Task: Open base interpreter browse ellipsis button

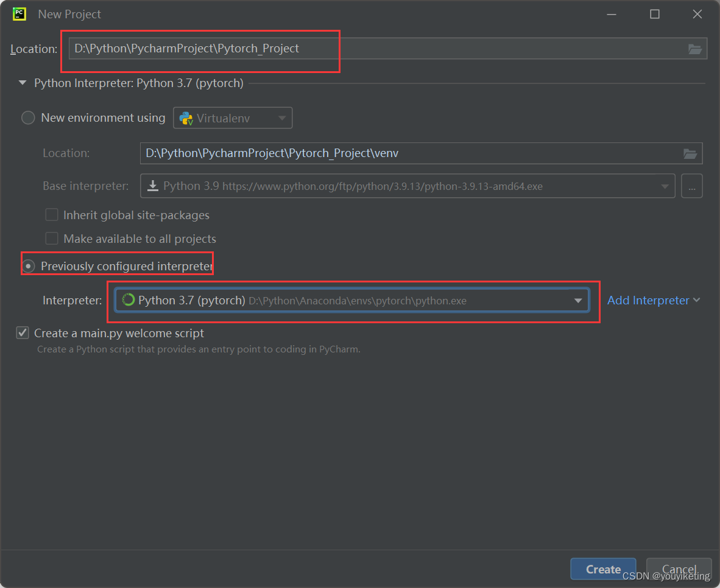Action: [691, 186]
